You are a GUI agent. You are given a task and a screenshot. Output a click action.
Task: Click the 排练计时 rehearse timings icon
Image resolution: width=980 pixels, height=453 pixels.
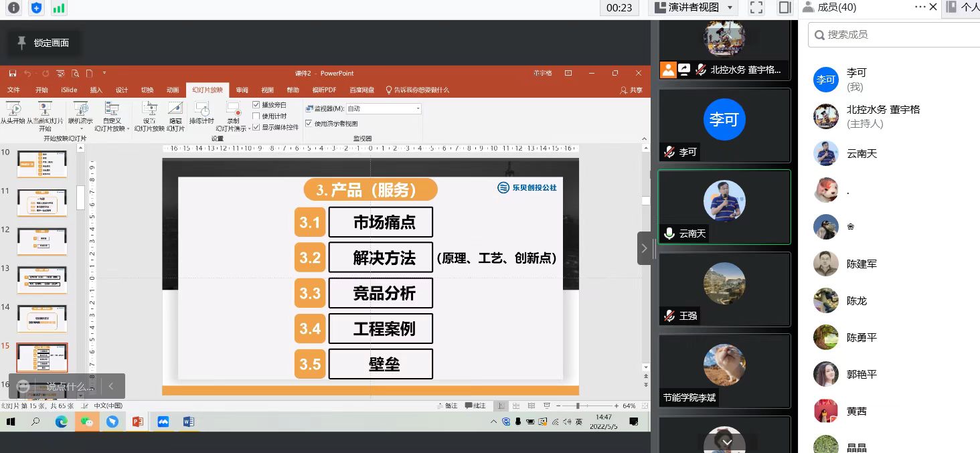pyautogui.click(x=201, y=109)
